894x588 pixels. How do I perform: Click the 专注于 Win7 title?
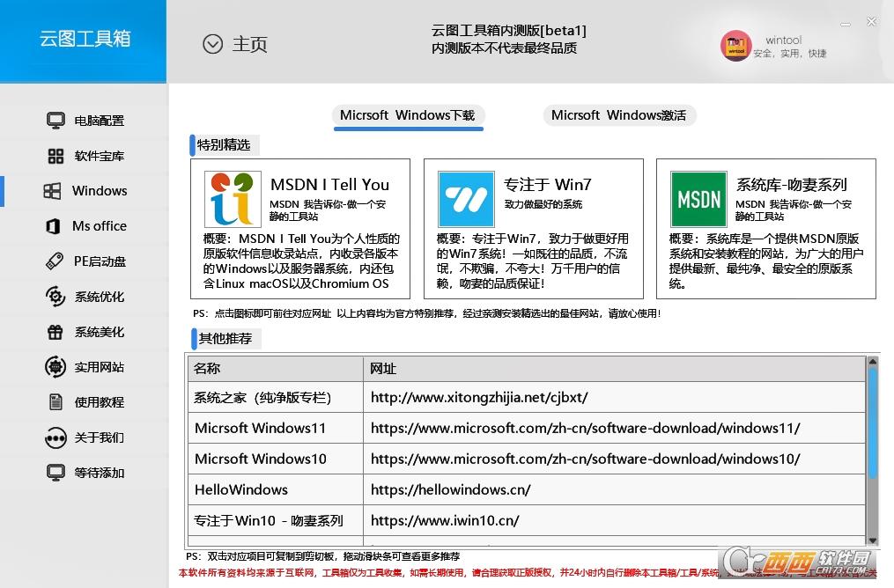tap(547, 185)
